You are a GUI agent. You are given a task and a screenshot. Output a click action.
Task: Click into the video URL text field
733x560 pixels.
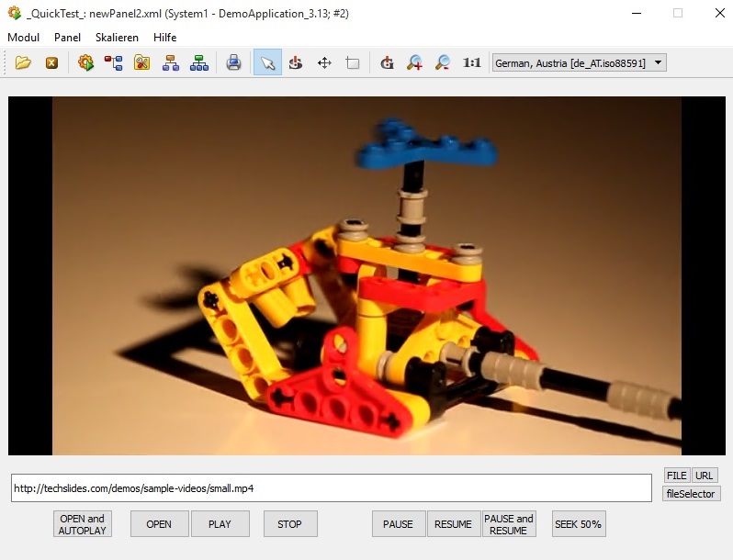(x=331, y=488)
